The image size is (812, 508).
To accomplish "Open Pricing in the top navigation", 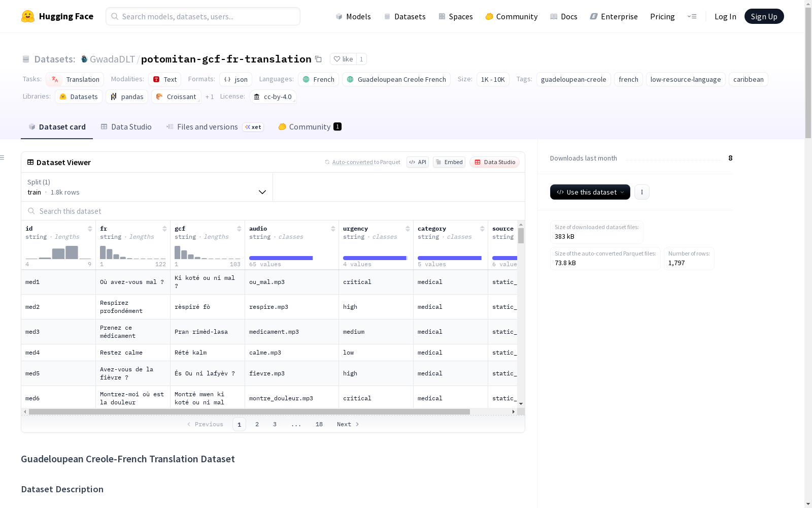I will [662, 16].
